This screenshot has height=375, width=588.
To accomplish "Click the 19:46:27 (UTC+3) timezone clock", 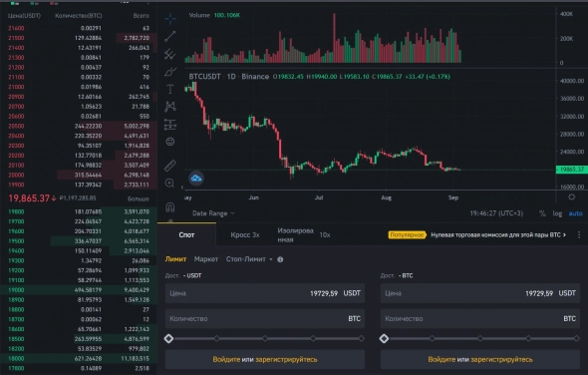I will pyautogui.click(x=496, y=213).
